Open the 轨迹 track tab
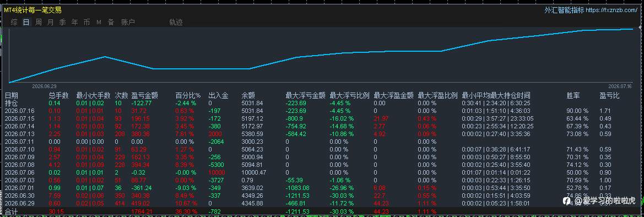Viewport: 644px width, 217px height. [176, 22]
